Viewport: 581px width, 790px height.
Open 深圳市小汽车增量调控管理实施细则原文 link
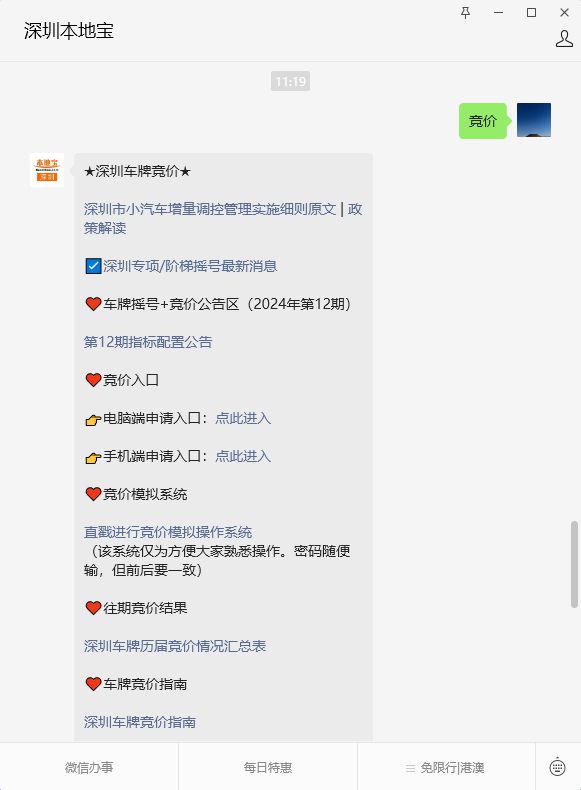(210, 209)
